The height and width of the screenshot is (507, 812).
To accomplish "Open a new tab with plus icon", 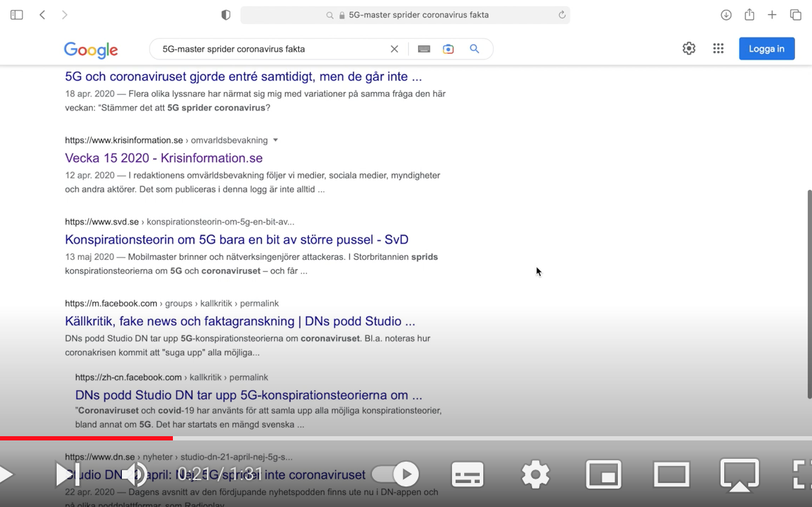I will coord(772,15).
